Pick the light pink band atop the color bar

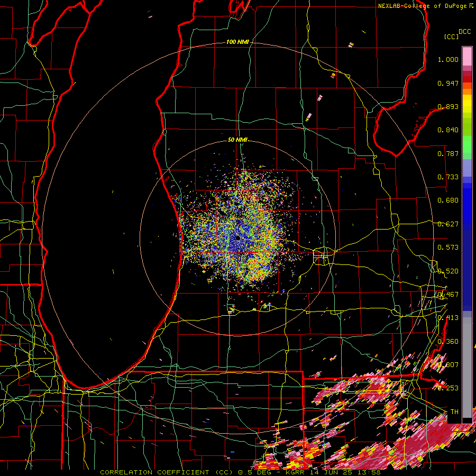(x=467, y=56)
